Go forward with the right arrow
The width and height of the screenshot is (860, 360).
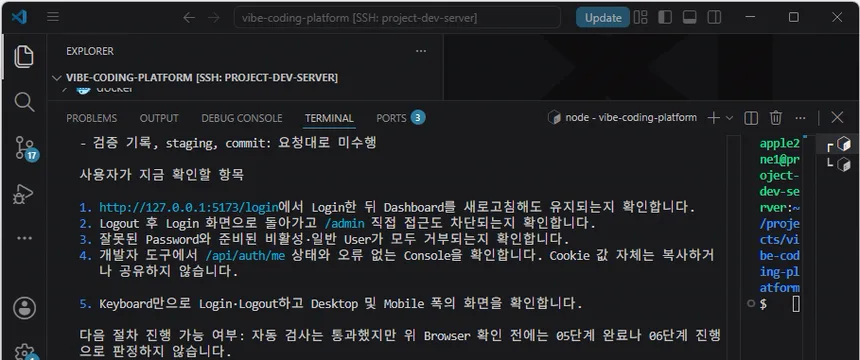pyautogui.click(x=213, y=18)
